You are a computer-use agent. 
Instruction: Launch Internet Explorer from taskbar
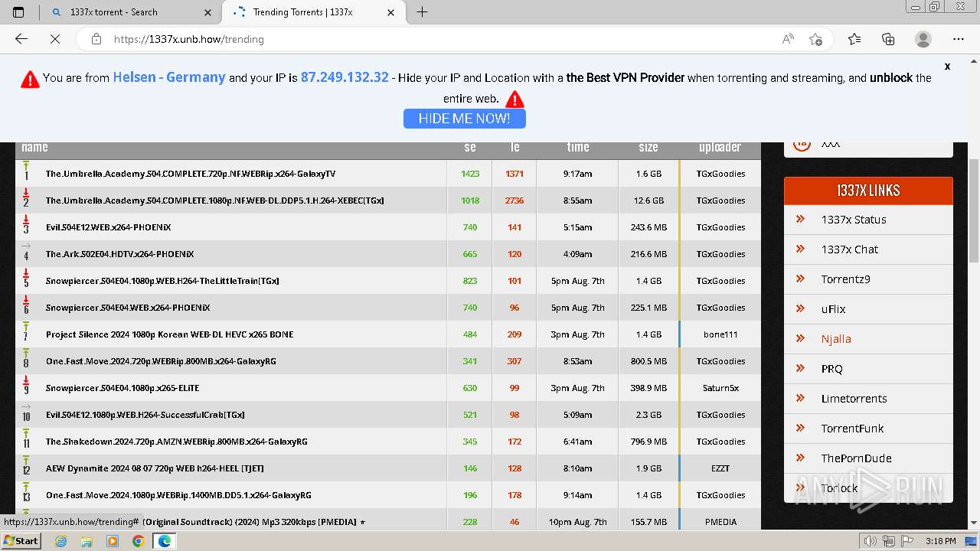[x=61, y=541]
